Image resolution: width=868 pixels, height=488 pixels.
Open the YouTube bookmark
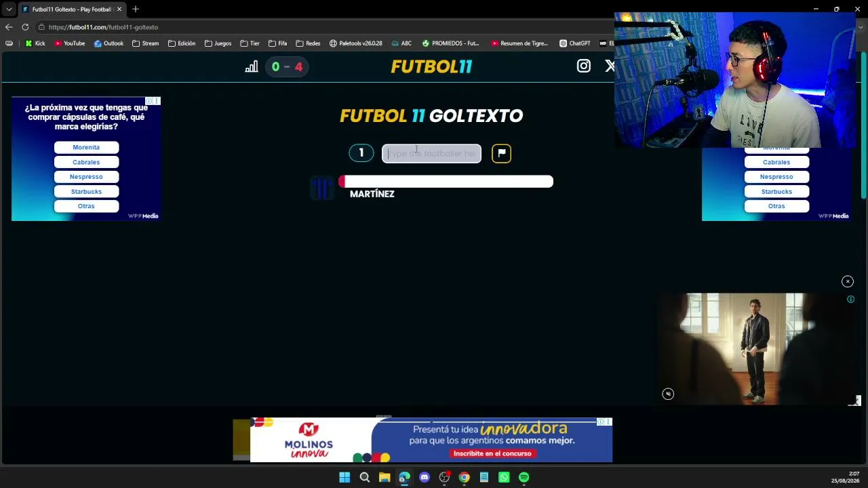point(70,43)
